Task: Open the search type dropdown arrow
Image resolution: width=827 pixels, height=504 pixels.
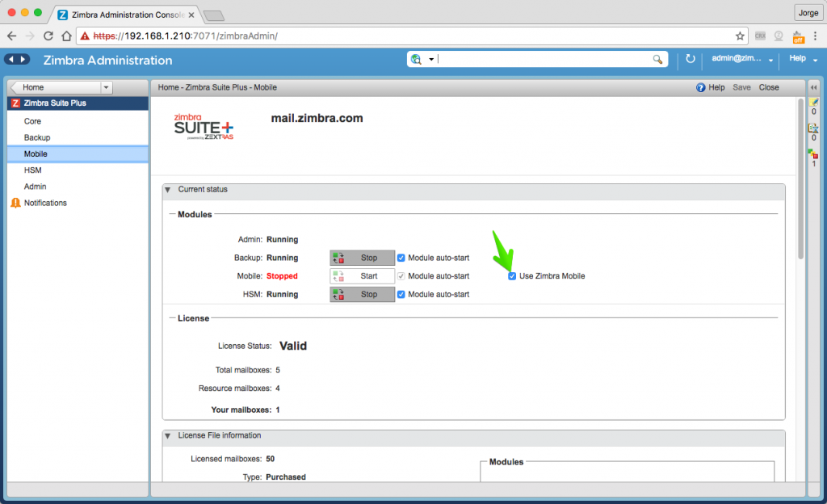Action: point(431,60)
